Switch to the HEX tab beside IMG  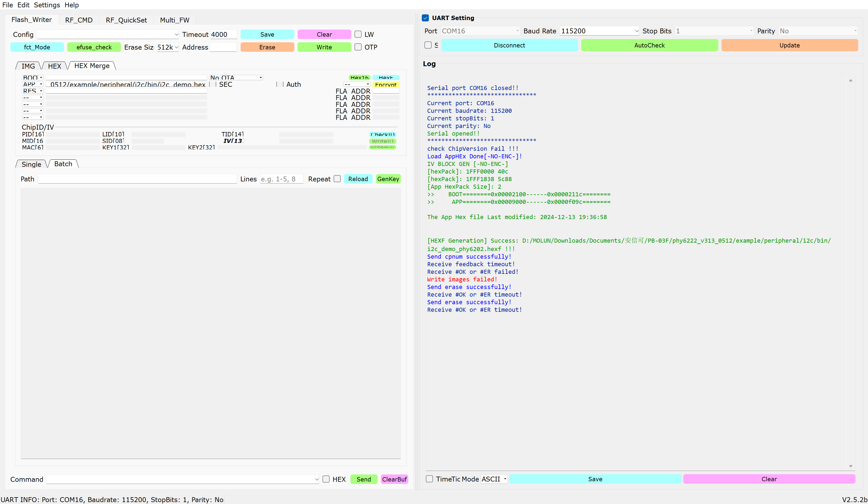click(x=55, y=66)
